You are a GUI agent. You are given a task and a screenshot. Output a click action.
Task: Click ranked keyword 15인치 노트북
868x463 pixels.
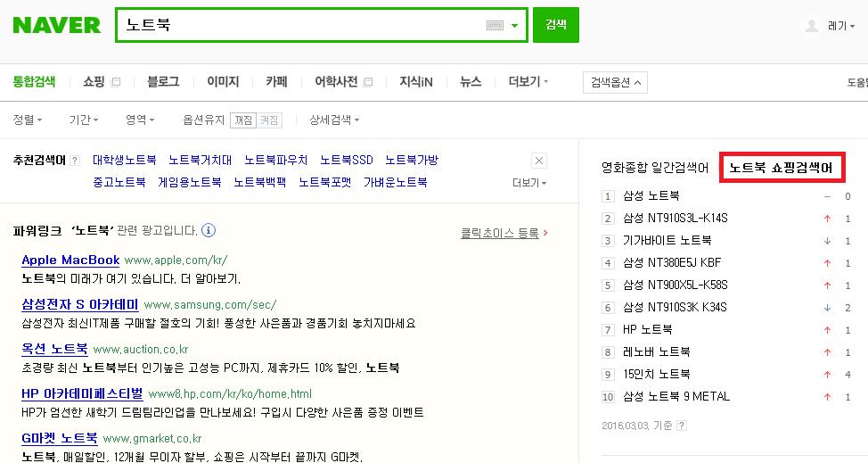pos(656,374)
